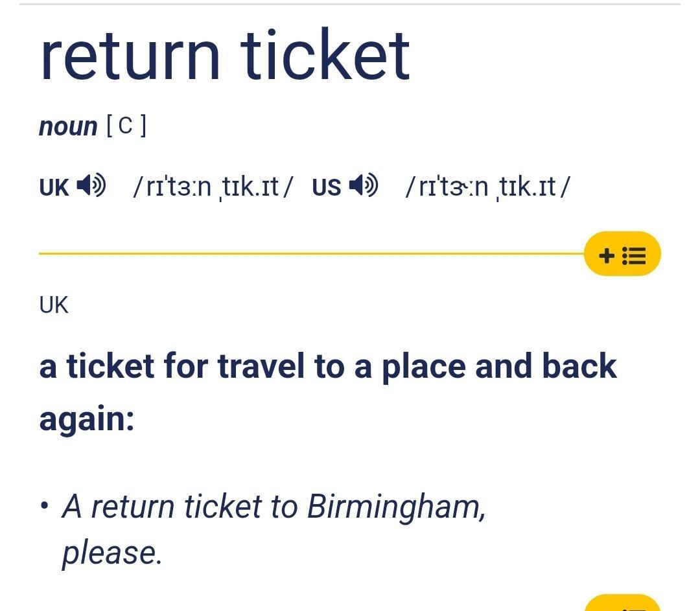Click the yellow add-to-word-list button

coord(622,253)
